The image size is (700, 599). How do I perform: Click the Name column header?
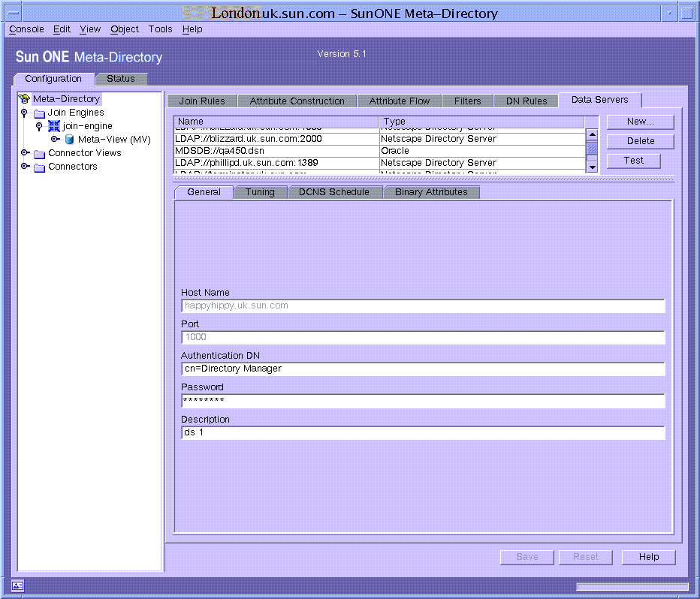pyautogui.click(x=276, y=122)
